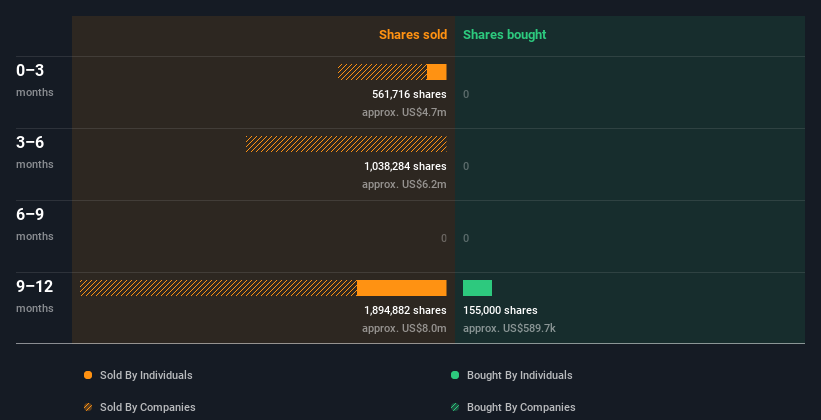Click the zero bought value in 3–6 months row
Screen dimensions: 821x420
coord(466,166)
